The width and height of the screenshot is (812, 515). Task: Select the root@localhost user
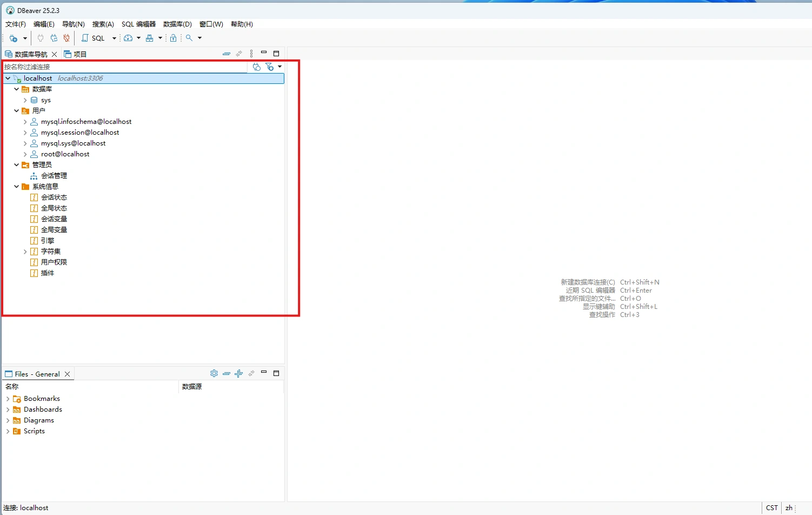(x=65, y=154)
